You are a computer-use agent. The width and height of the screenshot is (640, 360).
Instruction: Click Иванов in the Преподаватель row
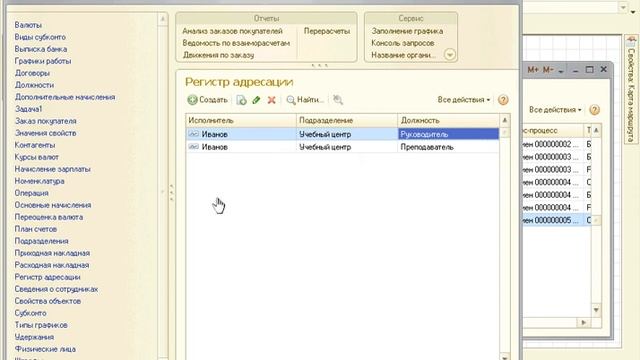point(215,147)
